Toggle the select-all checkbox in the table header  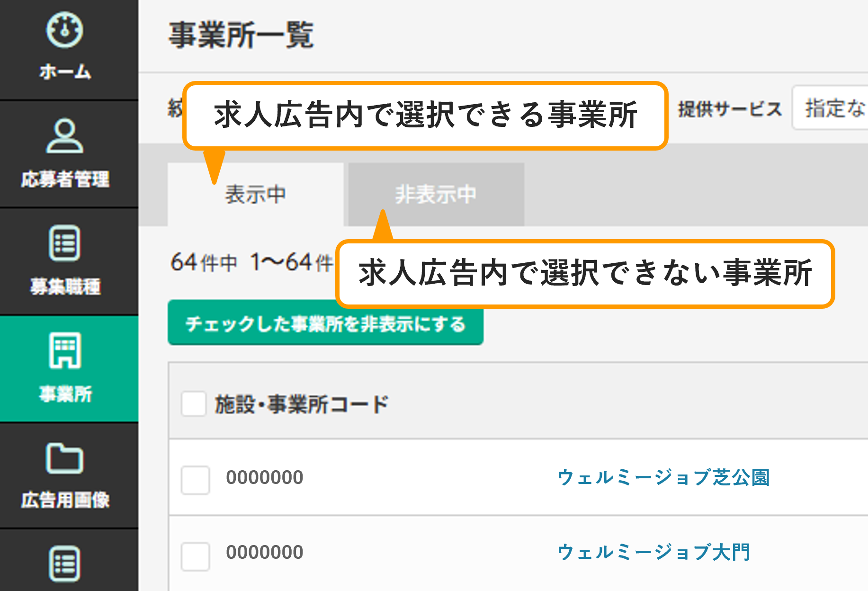194,404
